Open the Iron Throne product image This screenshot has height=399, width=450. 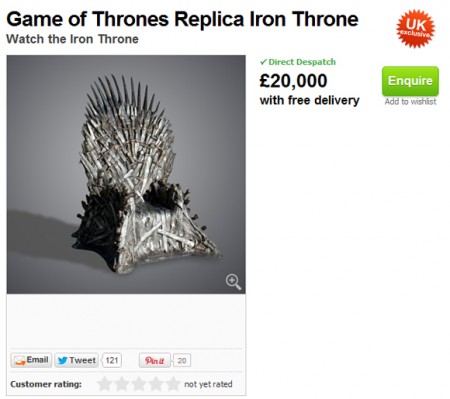tap(126, 174)
